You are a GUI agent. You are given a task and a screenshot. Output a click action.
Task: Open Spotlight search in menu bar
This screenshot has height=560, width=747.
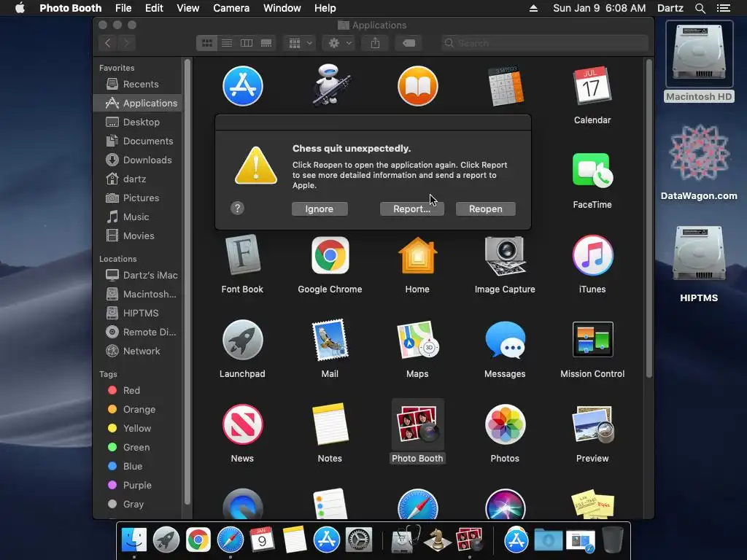[700, 8]
